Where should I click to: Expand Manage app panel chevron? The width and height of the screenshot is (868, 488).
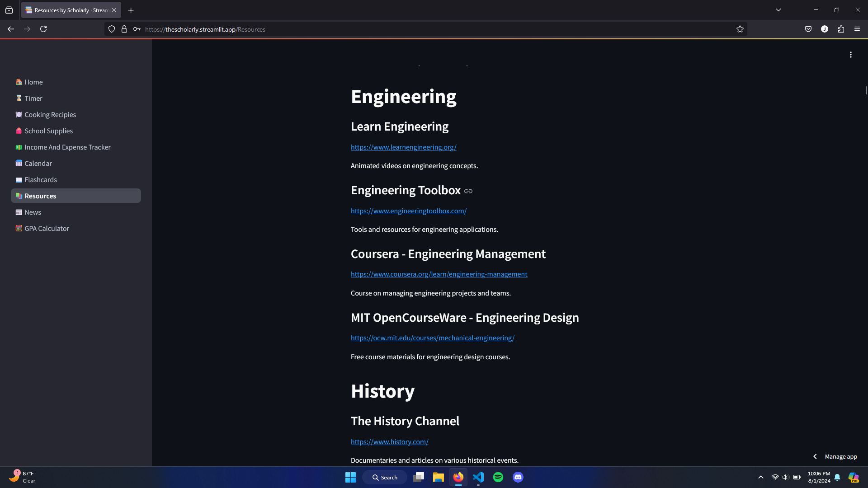[x=815, y=456]
